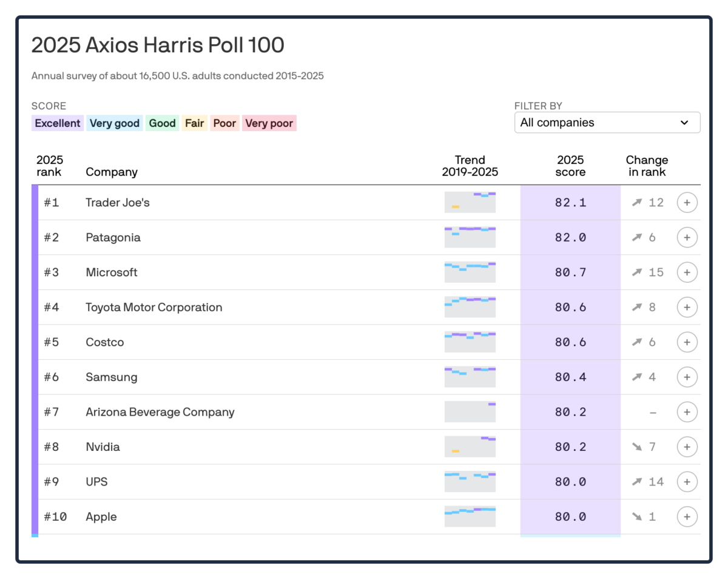Click the plus icon for Microsoft

[687, 273]
